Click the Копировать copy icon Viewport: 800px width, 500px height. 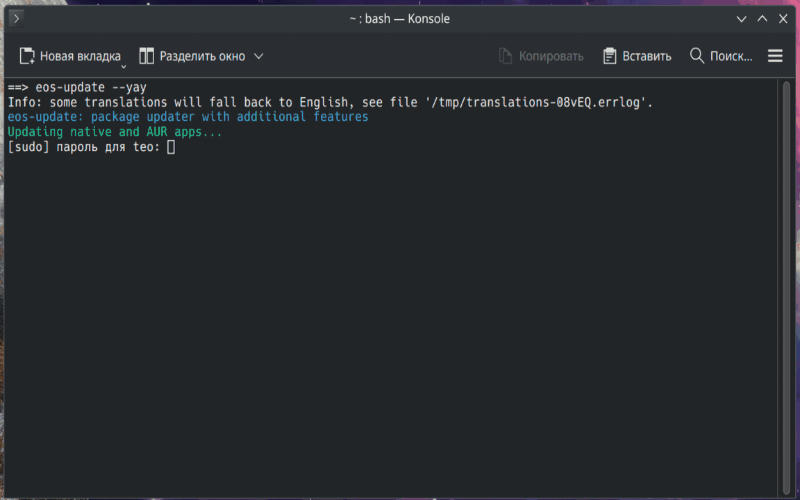point(505,56)
